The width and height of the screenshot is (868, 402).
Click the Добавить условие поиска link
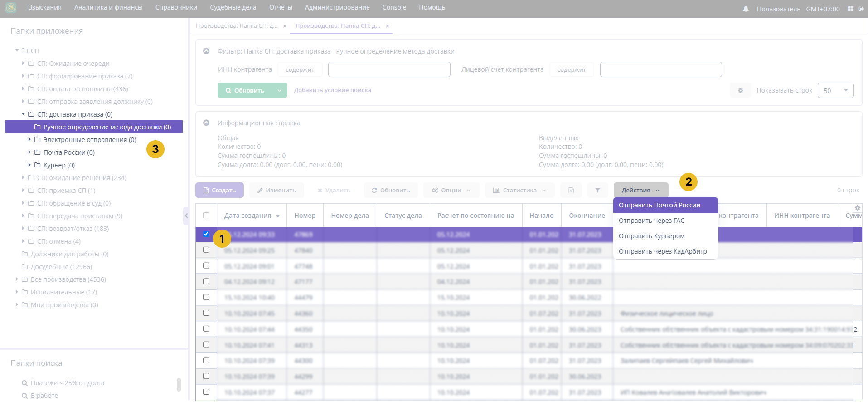(x=332, y=90)
